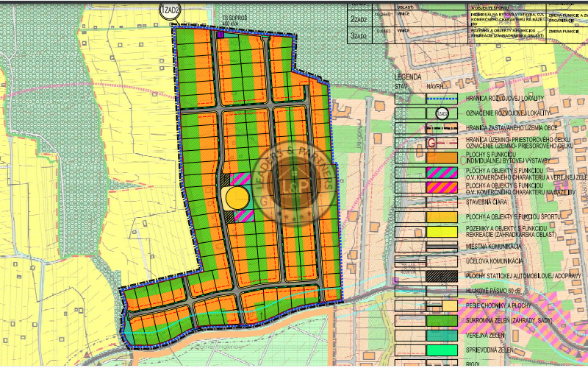Screen dimensions: 588x368
Task: Click the LEGENDA heading
Action: click(407, 77)
